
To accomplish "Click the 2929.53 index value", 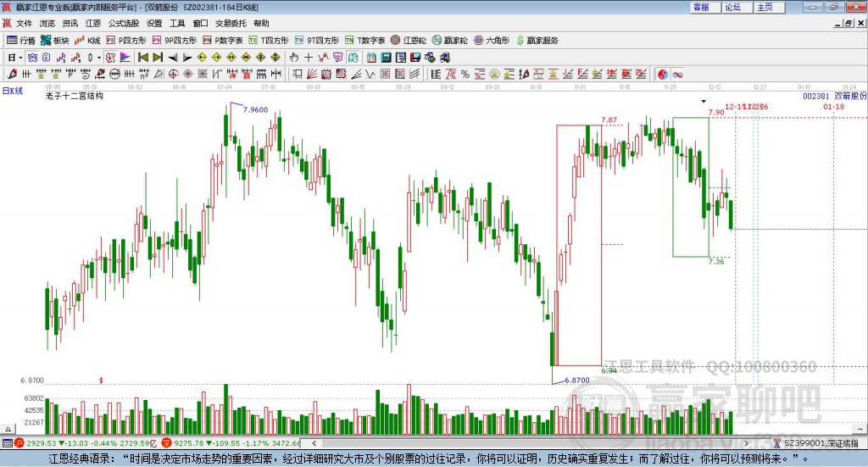I will (x=41, y=443).
